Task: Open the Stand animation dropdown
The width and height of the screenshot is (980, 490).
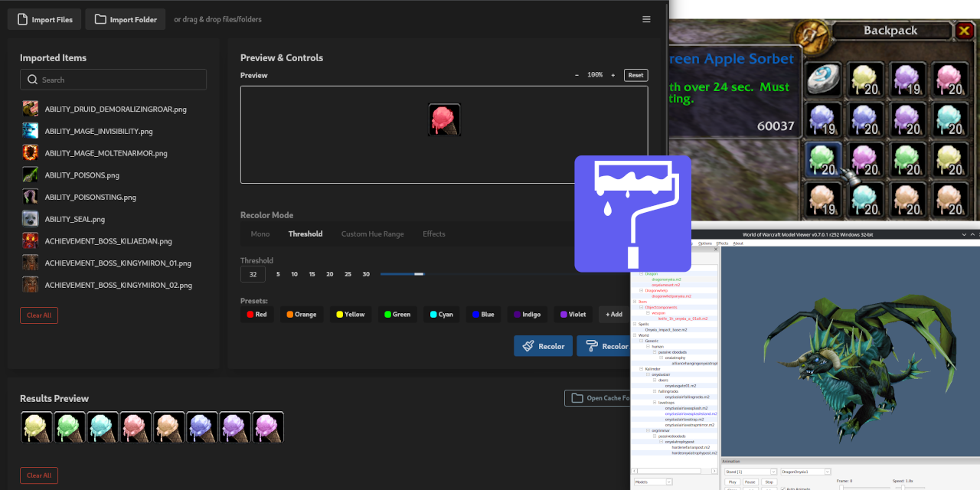Action: 750,472
